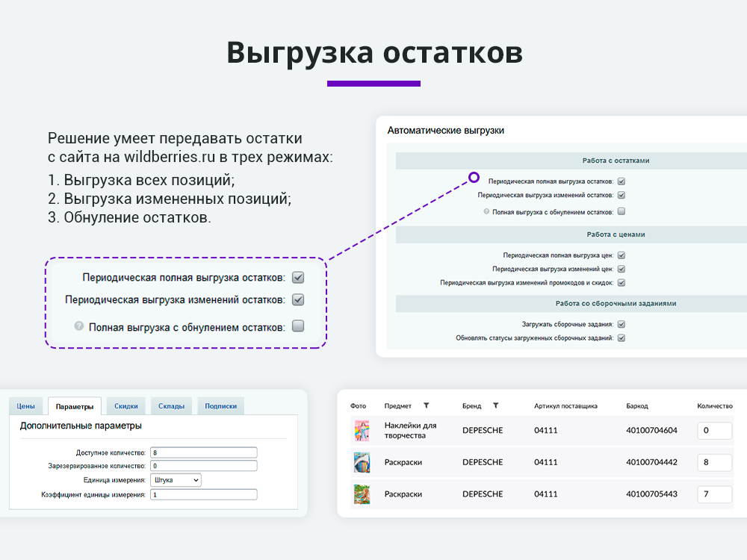
Task: Switch to the Цены tab
Action: pos(27,405)
